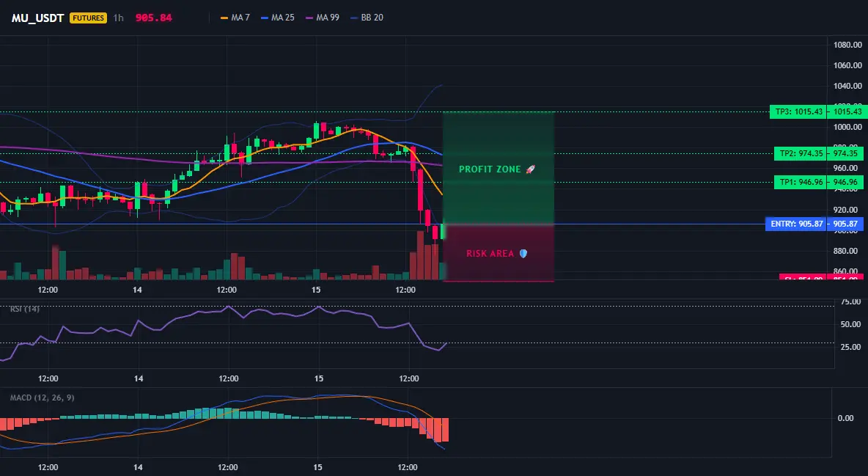Click 50.00 on the RSI axis
The height and width of the screenshot is (476, 868).
pos(850,324)
